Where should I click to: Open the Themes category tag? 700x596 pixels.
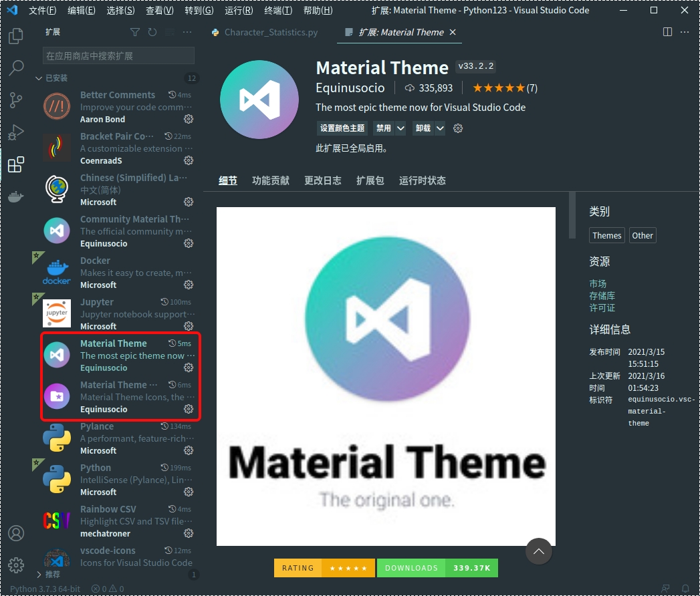pyautogui.click(x=606, y=236)
